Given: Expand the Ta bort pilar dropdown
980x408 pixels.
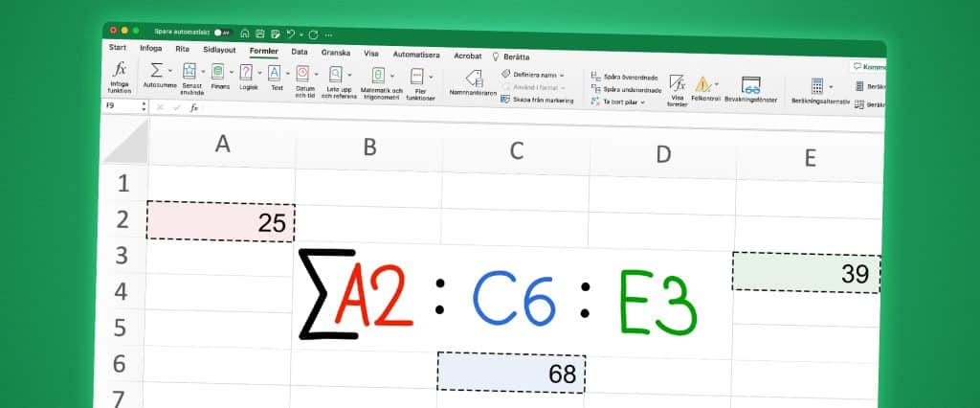Looking at the screenshot, I should [x=642, y=101].
